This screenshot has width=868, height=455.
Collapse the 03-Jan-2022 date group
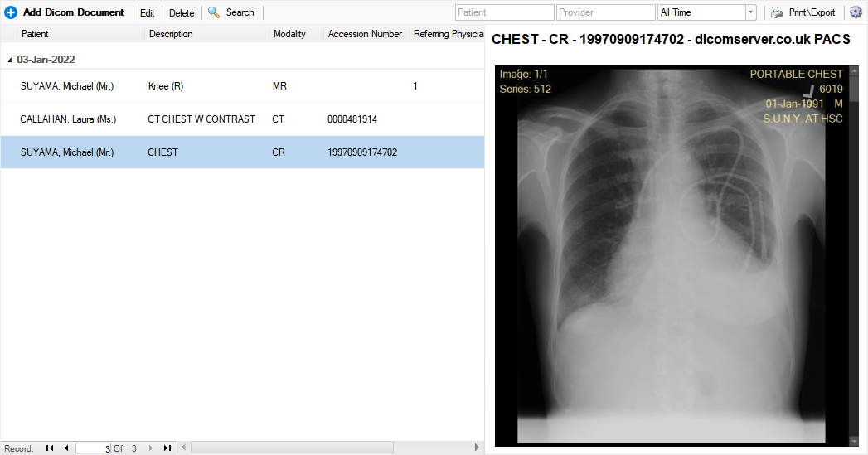pyautogui.click(x=10, y=61)
